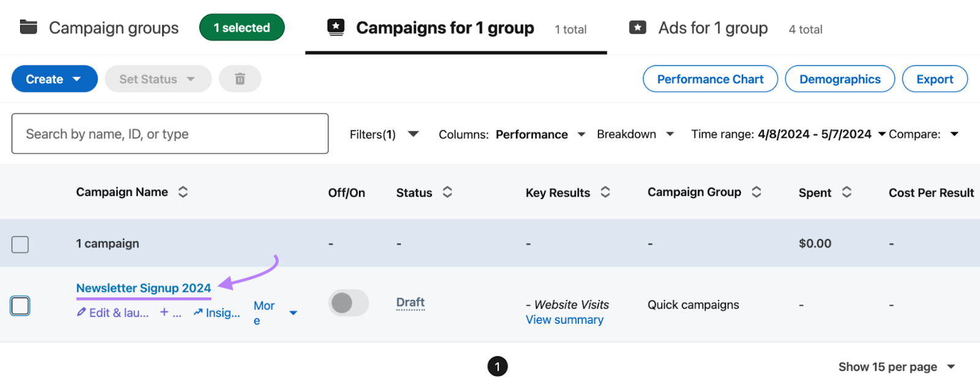The height and width of the screenshot is (388, 980).
Task: Sort by Campaign Name using its sort arrows
Action: [x=183, y=192]
